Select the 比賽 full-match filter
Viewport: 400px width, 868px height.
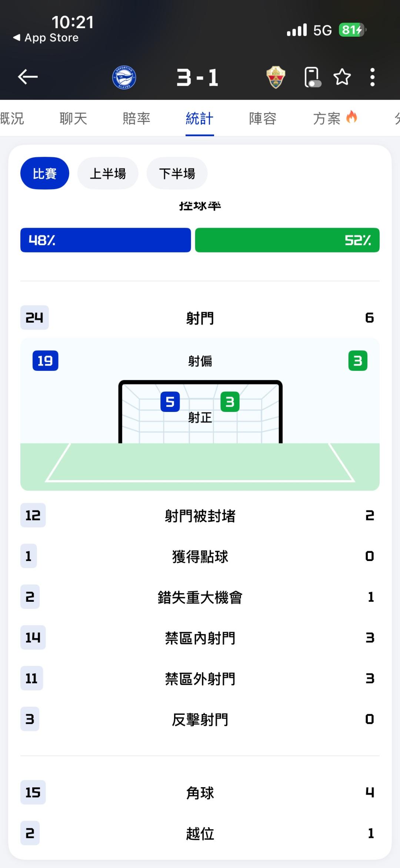click(x=45, y=174)
